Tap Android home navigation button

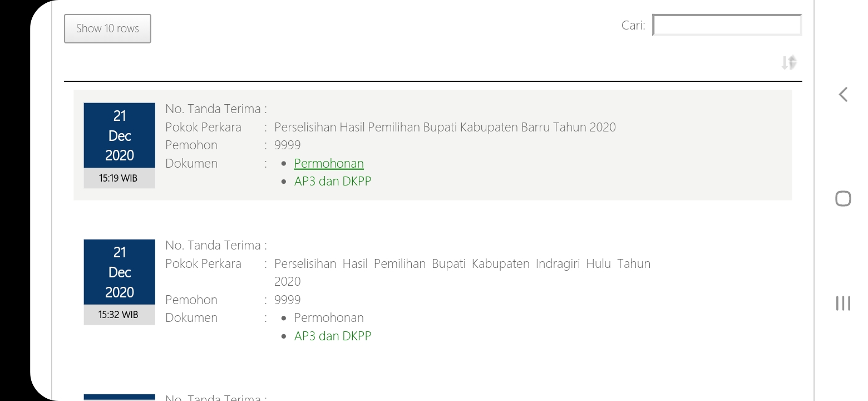point(843,198)
